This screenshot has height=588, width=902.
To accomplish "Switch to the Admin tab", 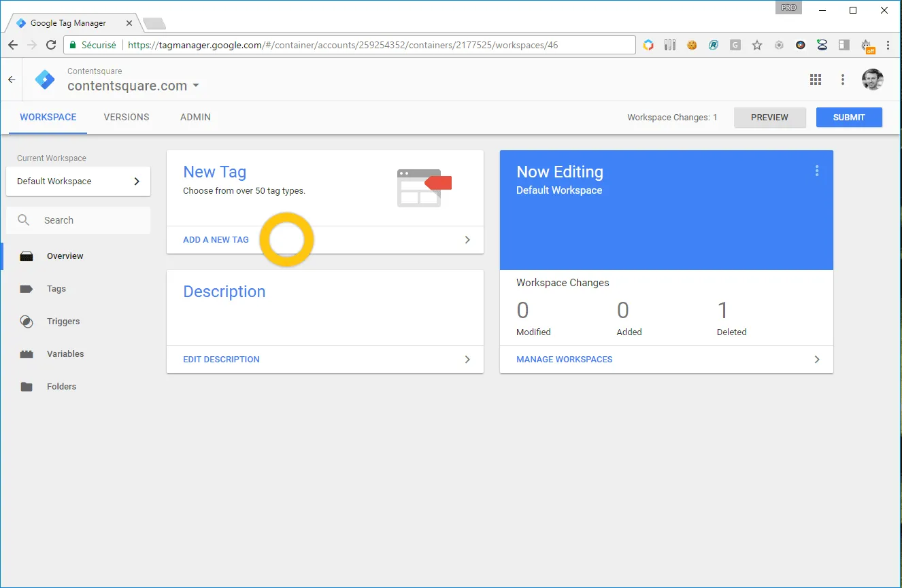I will pyautogui.click(x=195, y=117).
